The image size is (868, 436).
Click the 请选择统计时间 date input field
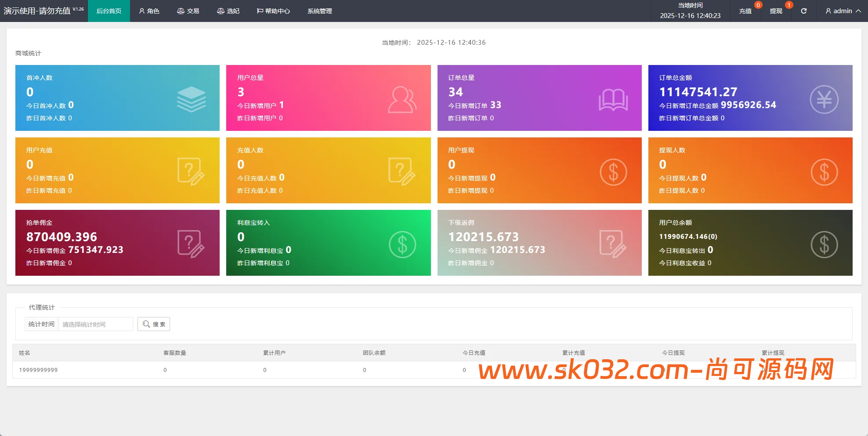point(95,324)
